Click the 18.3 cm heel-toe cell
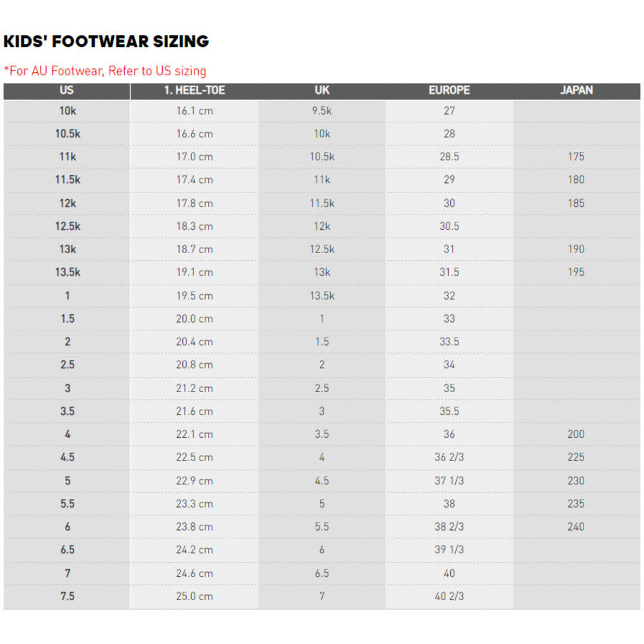Image resolution: width=644 pixels, height=644 pixels. (194, 226)
